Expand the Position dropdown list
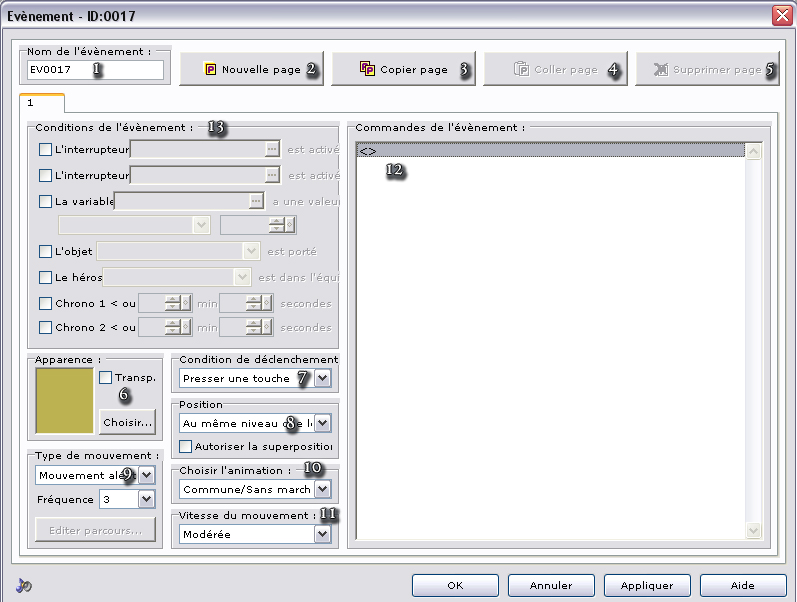Screen dimensions: 797x602 pyautogui.click(x=322, y=423)
